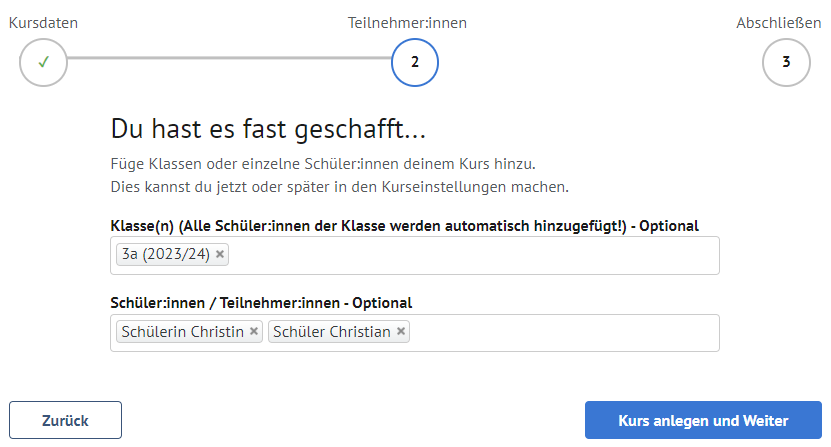
Task: Click the 3a (2023/24) class tag text
Action: click(165, 255)
